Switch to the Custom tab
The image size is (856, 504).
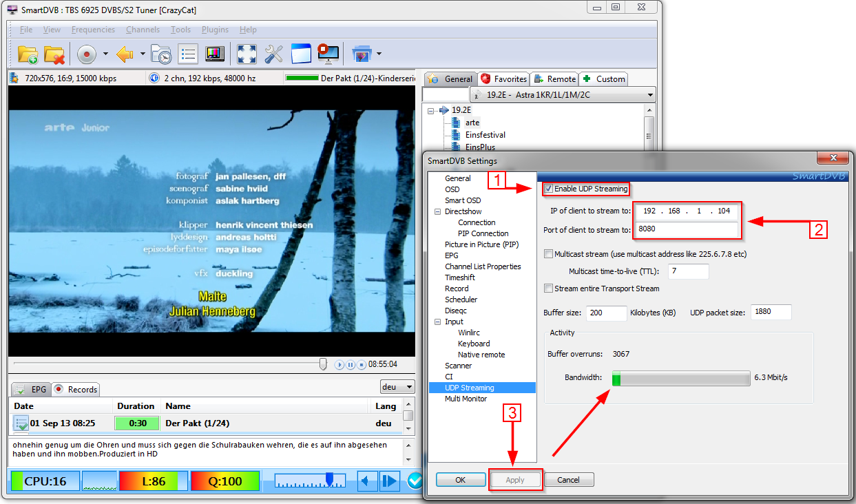click(x=603, y=78)
